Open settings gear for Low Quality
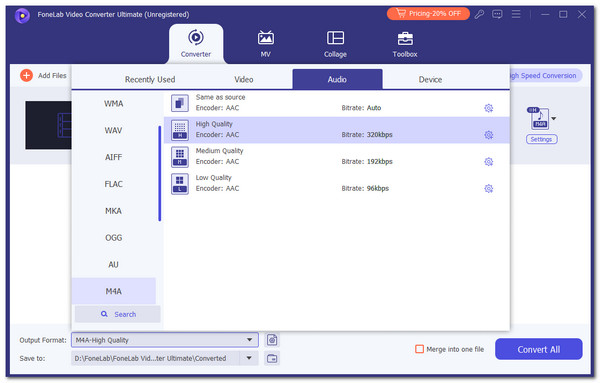Screen dimensions: 600x383 coord(489,189)
